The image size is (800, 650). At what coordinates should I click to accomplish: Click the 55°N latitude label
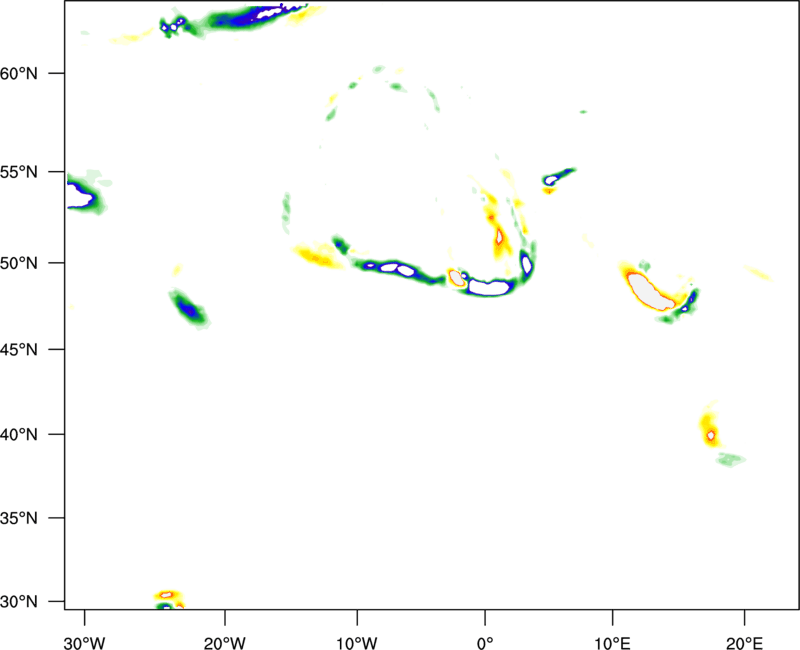click(x=19, y=172)
